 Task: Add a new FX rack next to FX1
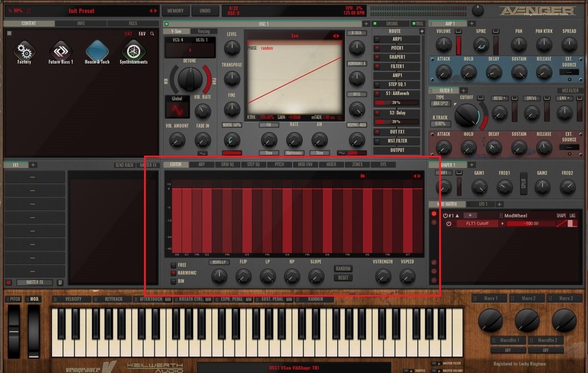[33, 165]
